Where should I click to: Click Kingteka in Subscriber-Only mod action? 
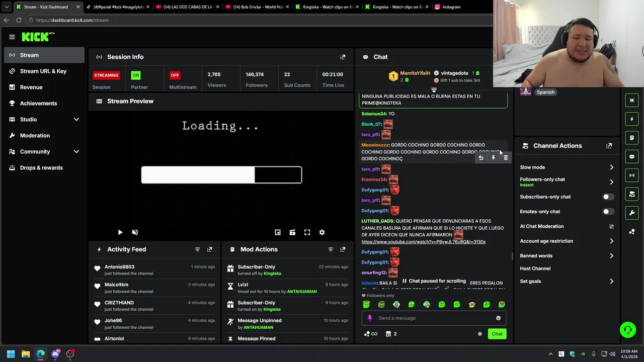(272, 274)
